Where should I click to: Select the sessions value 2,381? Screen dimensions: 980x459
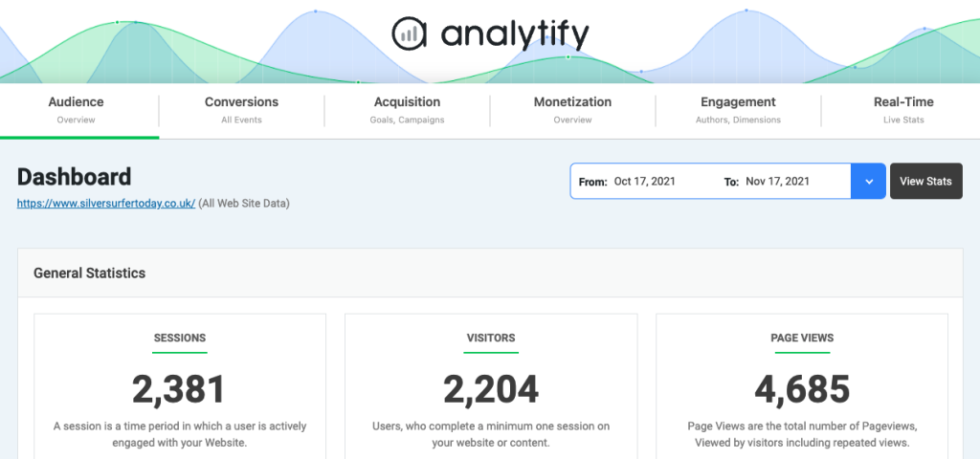pyautogui.click(x=179, y=389)
